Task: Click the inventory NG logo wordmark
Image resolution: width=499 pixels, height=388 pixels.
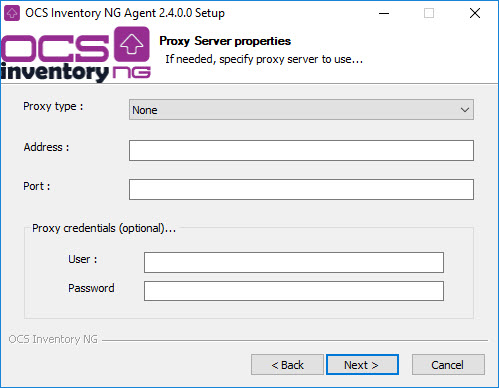Action: (76, 72)
